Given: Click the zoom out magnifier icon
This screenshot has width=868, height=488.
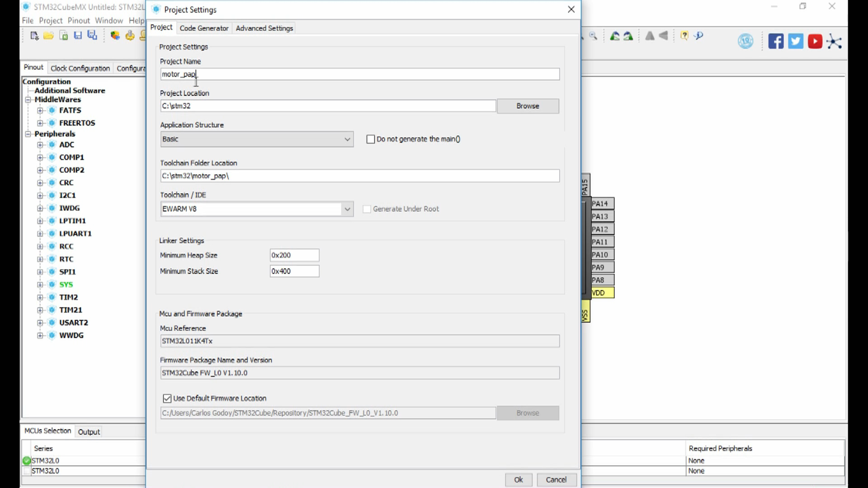Looking at the screenshot, I should tap(593, 36).
